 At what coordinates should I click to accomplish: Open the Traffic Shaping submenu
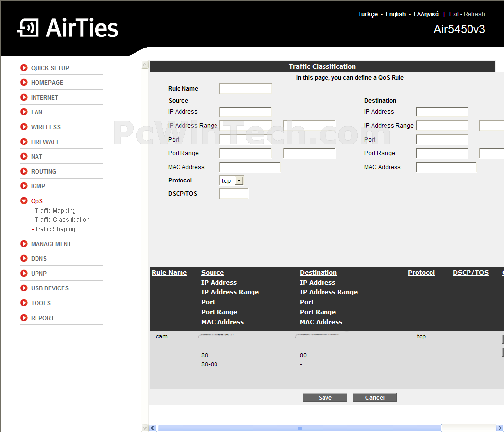(55, 229)
